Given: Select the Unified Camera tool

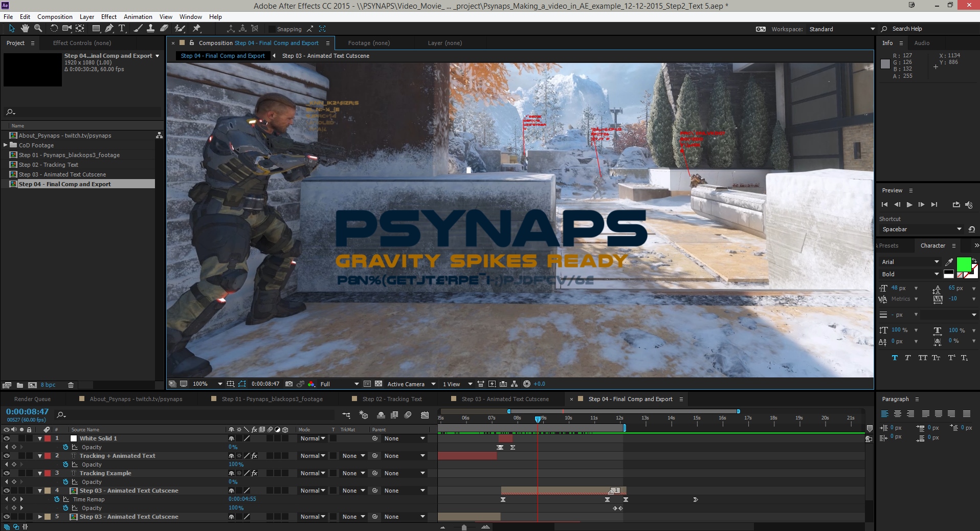Looking at the screenshot, I should click(x=67, y=29).
